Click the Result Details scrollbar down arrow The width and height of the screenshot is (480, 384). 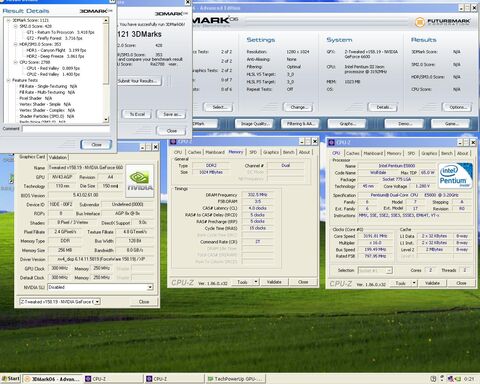click(106, 119)
